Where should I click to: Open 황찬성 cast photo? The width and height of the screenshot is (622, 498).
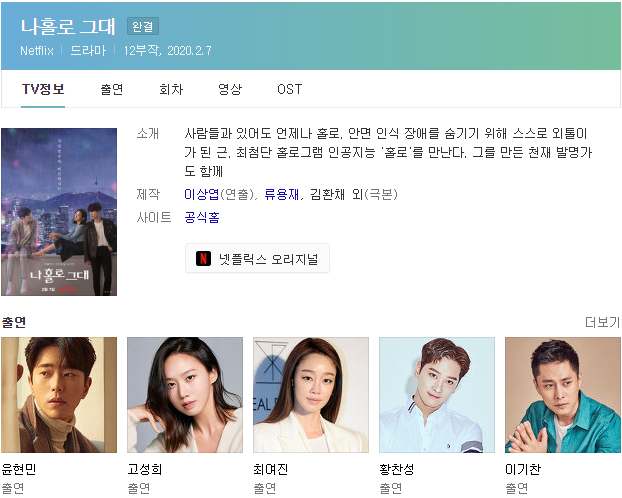(x=437, y=395)
